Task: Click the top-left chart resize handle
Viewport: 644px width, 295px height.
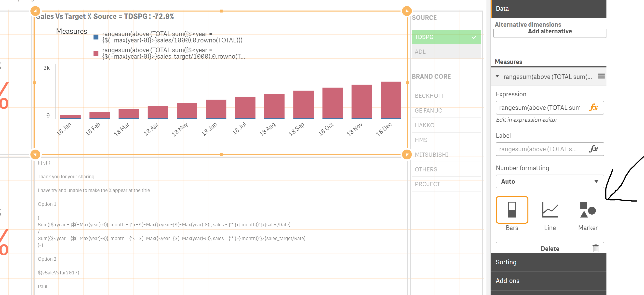Action: (x=35, y=11)
